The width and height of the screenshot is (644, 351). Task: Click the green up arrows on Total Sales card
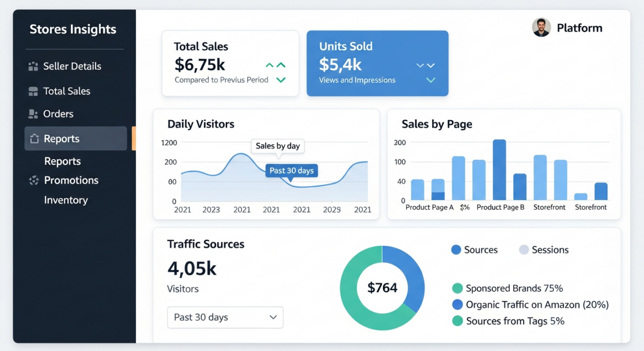(275, 65)
